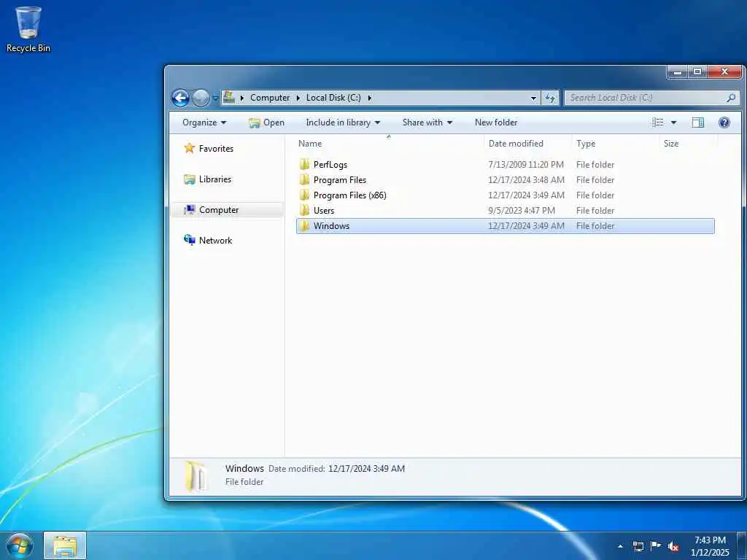Click the muted volume tray icon
This screenshot has height=560, width=747.
click(x=673, y=546)
